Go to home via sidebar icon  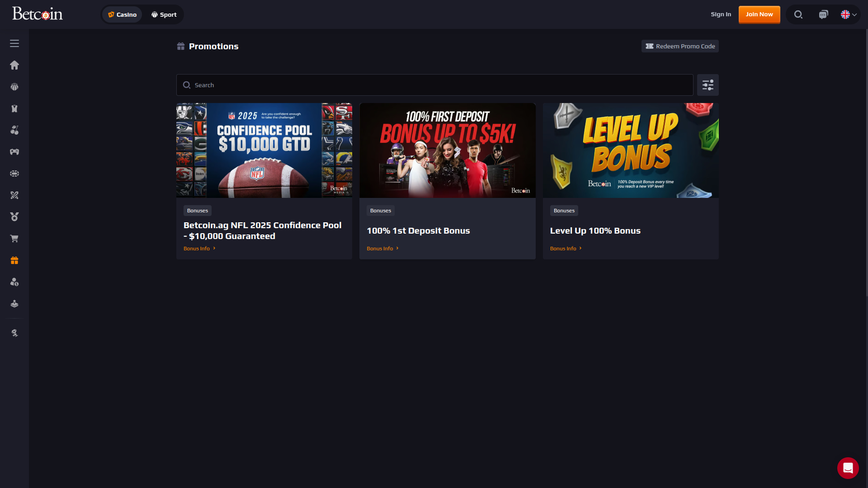(14, 65)
